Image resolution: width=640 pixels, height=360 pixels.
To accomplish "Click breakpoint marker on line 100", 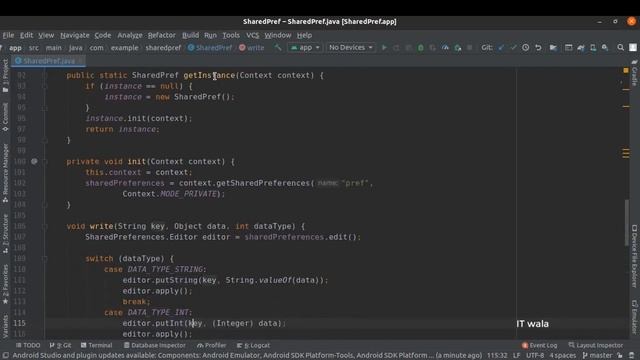I will 34,162.
